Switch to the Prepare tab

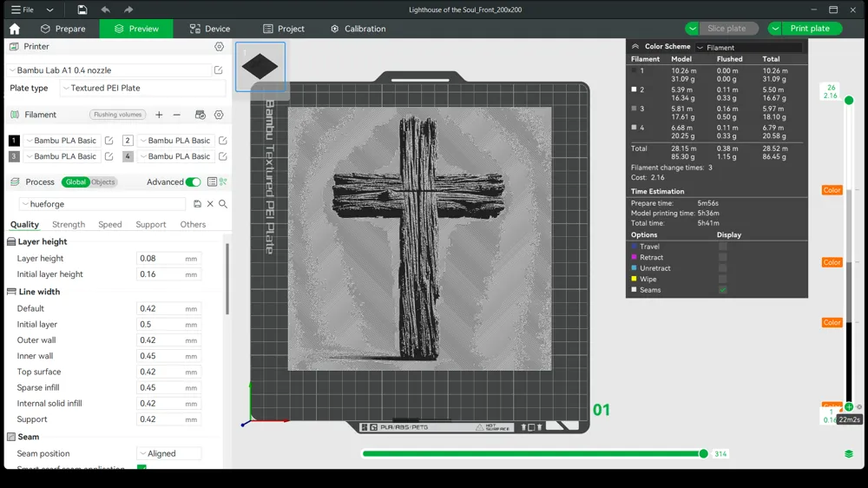click(63, 29)
